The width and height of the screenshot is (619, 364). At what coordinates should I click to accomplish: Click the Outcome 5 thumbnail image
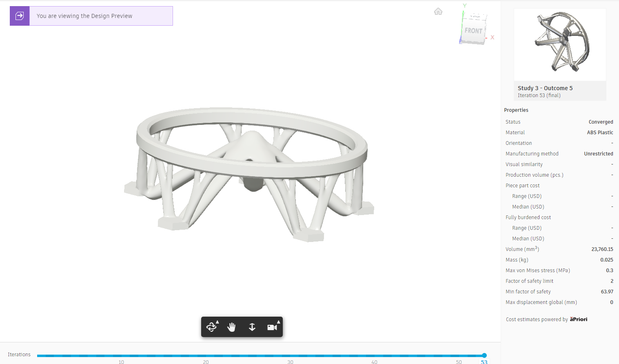click(x=560, y=44)
